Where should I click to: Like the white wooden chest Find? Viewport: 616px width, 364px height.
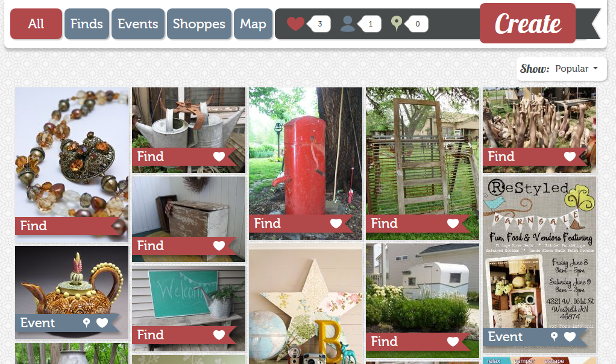click(219, 246)
